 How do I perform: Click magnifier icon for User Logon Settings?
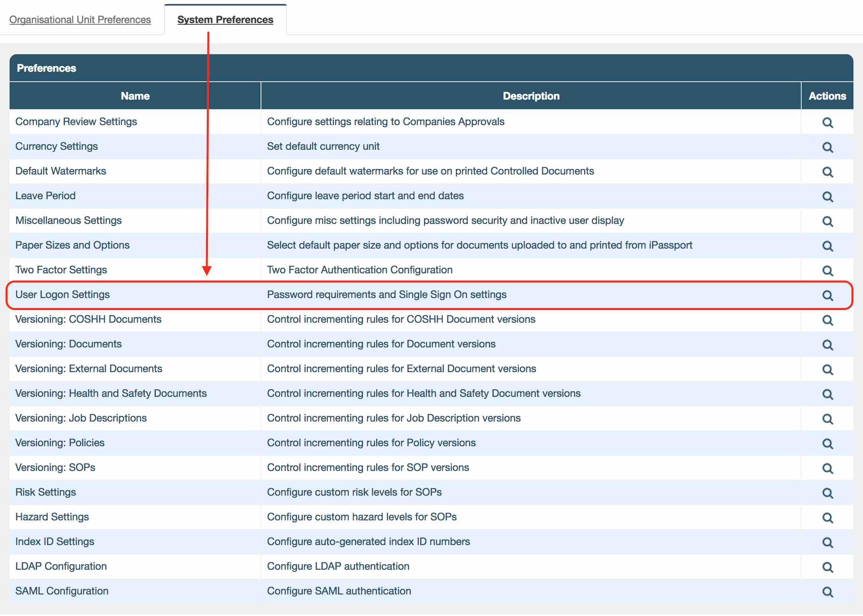click(x=827, y=295)
